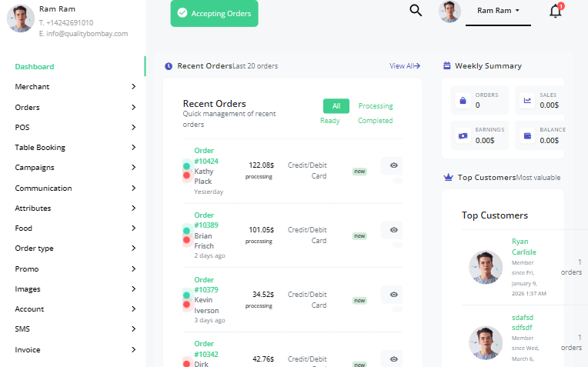Expand the Order type chevron
588x367 pixels.
tap(133, 249)
